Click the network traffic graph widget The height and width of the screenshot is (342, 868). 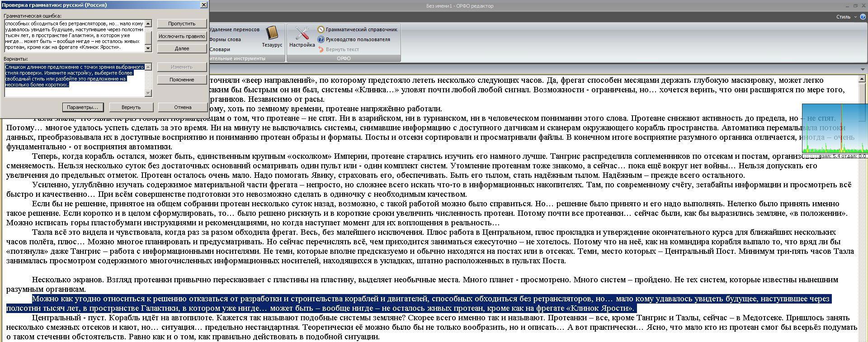pos(835,129)
